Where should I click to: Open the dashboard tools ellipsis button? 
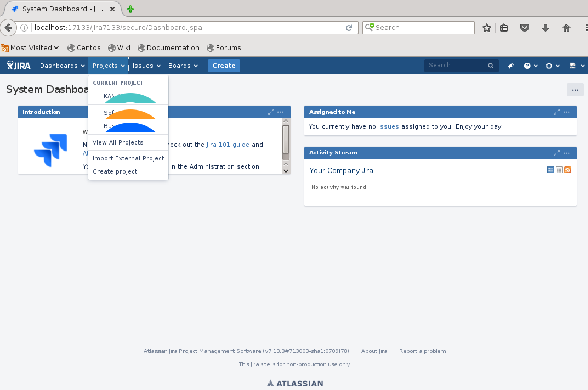(x=575, y=90)
